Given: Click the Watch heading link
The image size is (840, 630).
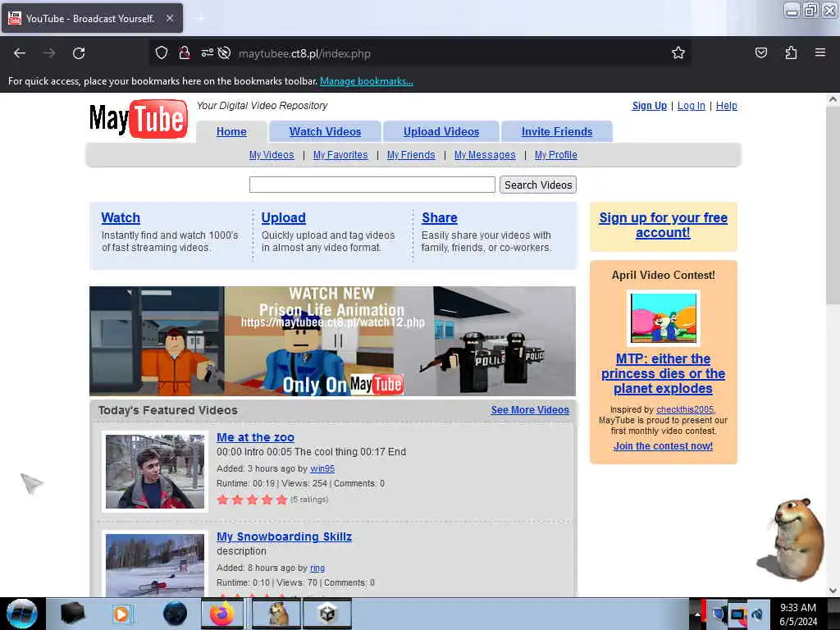Looking at the screenshot, I should point(121,218).
